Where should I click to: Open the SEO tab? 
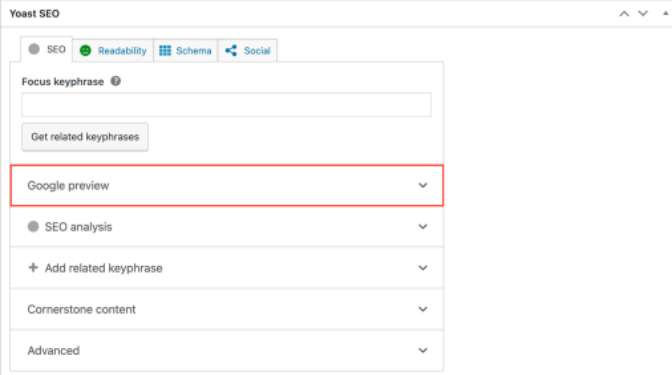point(47,50)
